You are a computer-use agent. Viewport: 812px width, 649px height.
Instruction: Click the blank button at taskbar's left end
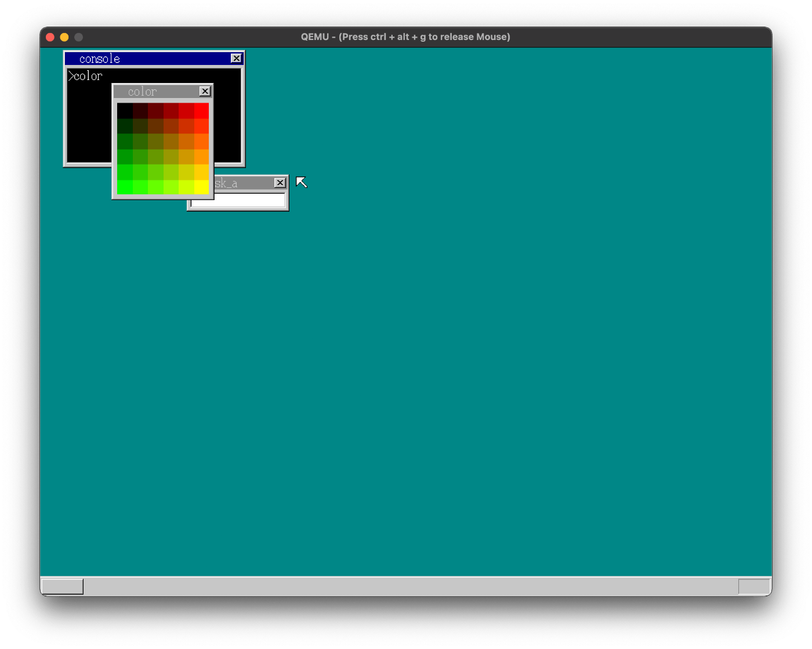coord(63,586)
